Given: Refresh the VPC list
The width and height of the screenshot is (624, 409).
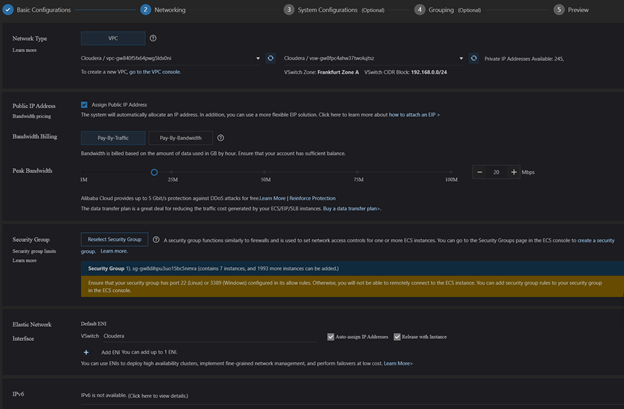Looking at the screenshot, I should pyautogui.click(x=270, y=58).
